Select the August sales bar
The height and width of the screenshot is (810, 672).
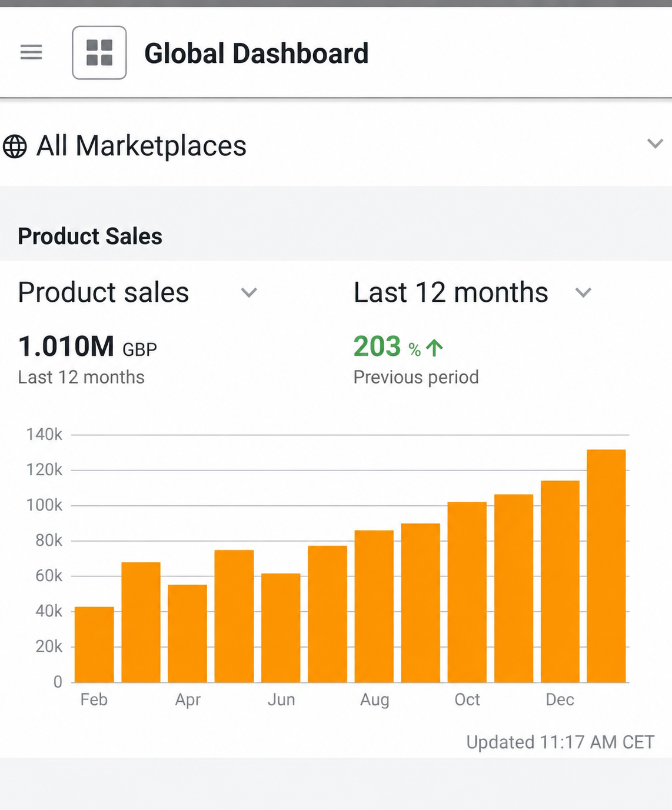pyautogui.click(x=374, y=606)
